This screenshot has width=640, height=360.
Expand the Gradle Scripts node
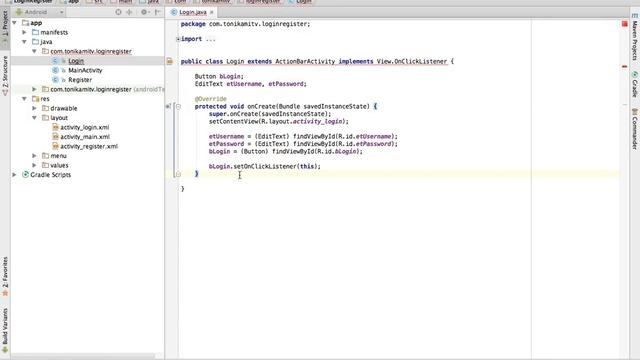click(15, 175)
